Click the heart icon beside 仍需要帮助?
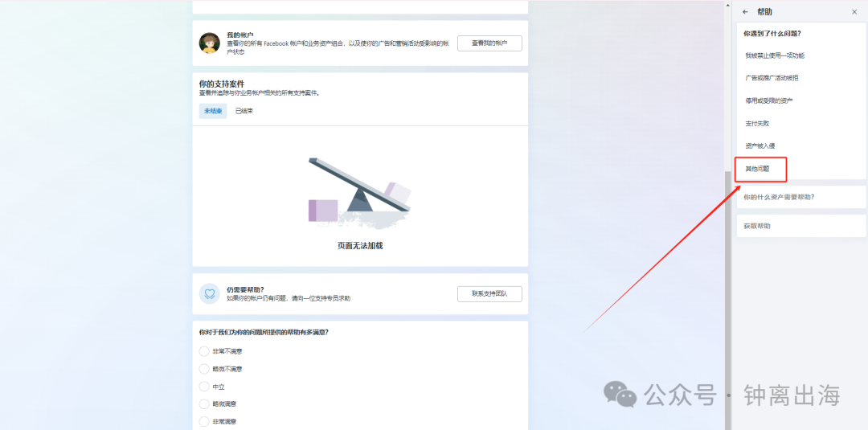The image size is (868, 430). coord(209,294)
